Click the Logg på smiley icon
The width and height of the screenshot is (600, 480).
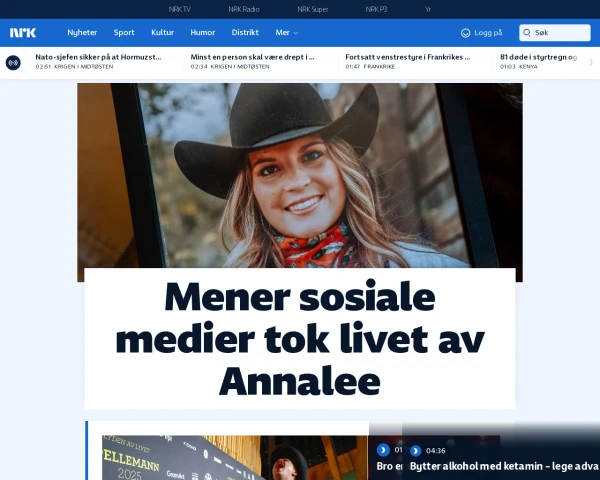[466, 33]
